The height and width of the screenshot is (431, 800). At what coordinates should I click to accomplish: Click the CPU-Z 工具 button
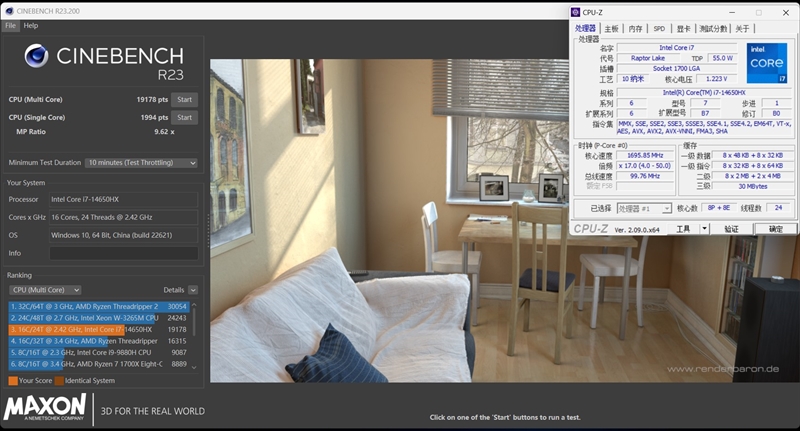click(684, 229)
